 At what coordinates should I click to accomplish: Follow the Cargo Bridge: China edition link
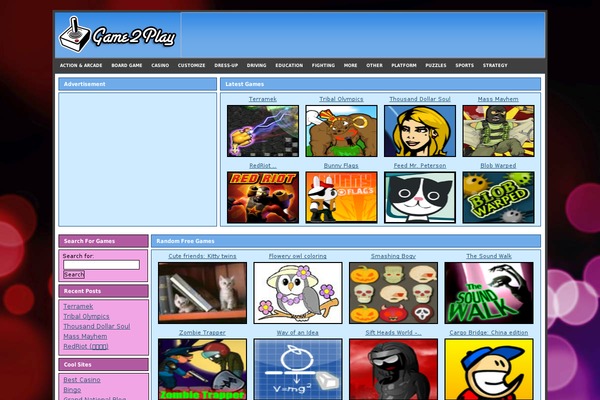(x=489, y=333)
